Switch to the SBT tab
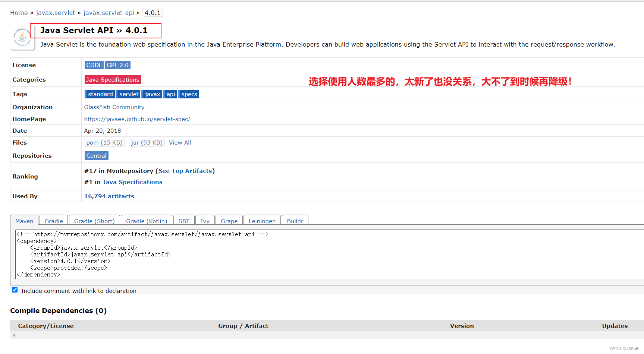 tap(184, 221)
